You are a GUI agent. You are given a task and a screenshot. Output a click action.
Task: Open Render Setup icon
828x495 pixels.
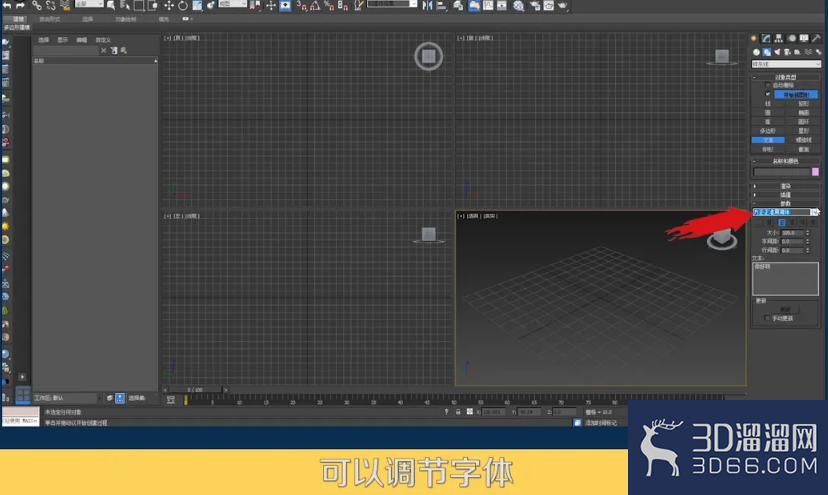[x=535, y=5]
